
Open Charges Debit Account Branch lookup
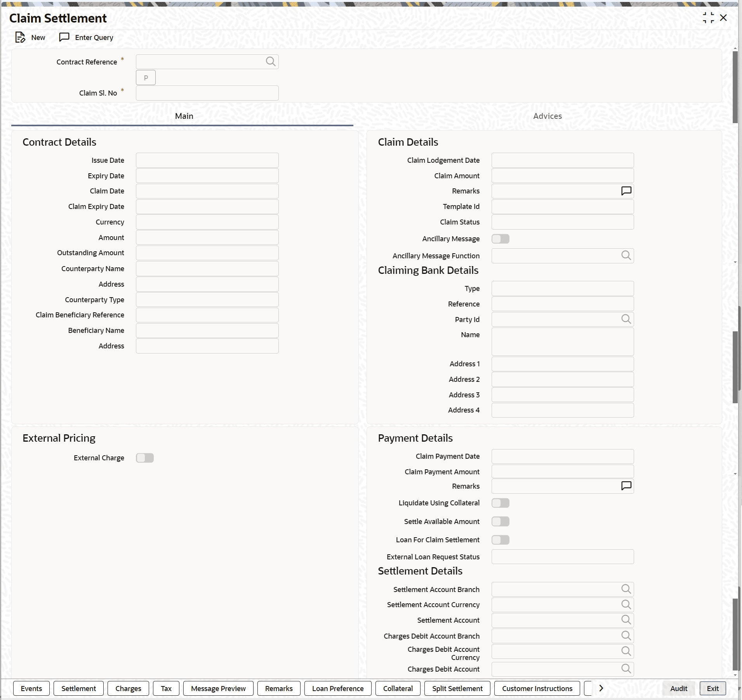[x=626, y=635]
